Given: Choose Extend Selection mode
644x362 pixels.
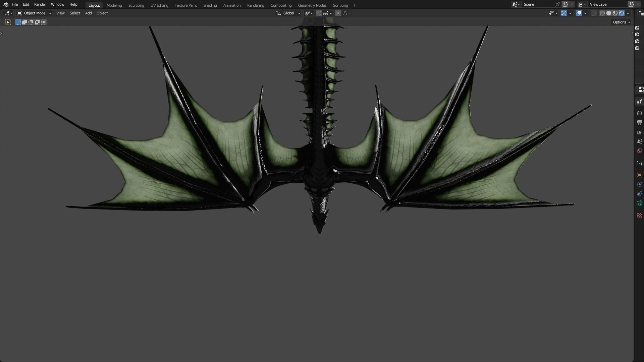Looking at the screenshot, I should 24,22.
